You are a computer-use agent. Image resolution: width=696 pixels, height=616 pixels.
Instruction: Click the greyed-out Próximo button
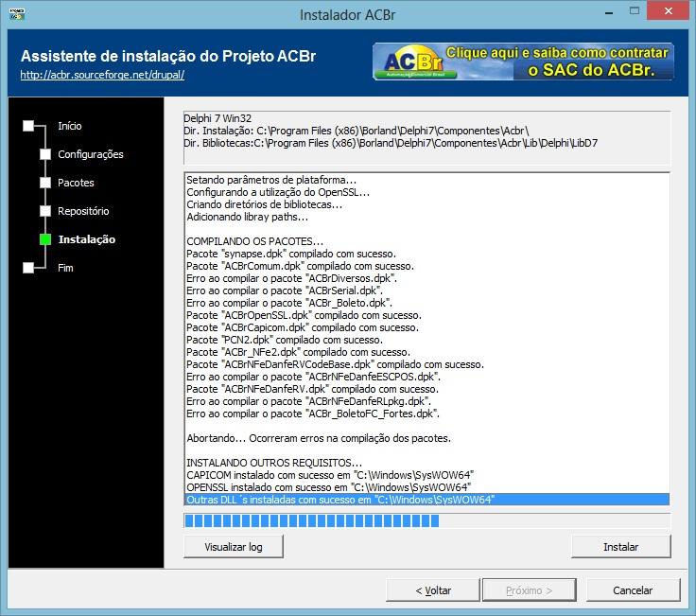click(x=530, y=590)
